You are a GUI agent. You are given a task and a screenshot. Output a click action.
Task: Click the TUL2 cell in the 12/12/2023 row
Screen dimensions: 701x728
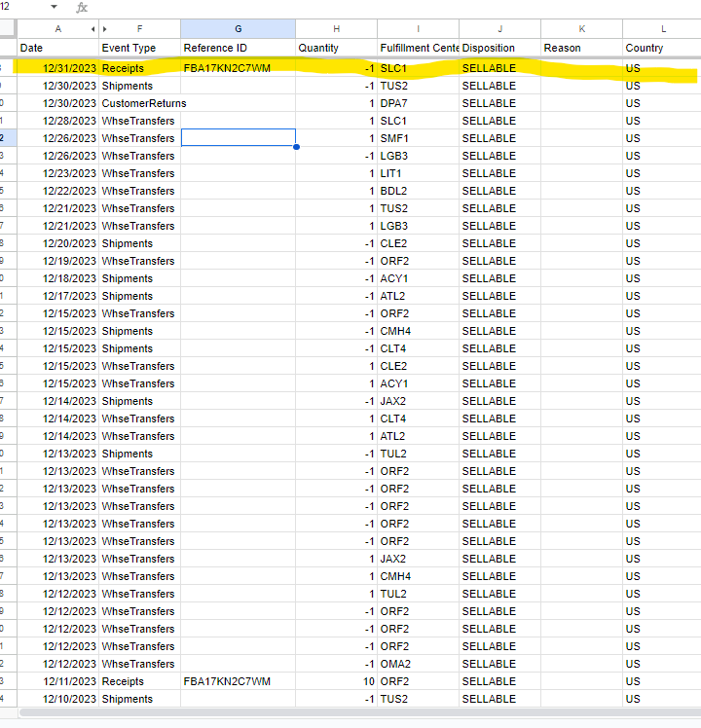click(418, 594)
